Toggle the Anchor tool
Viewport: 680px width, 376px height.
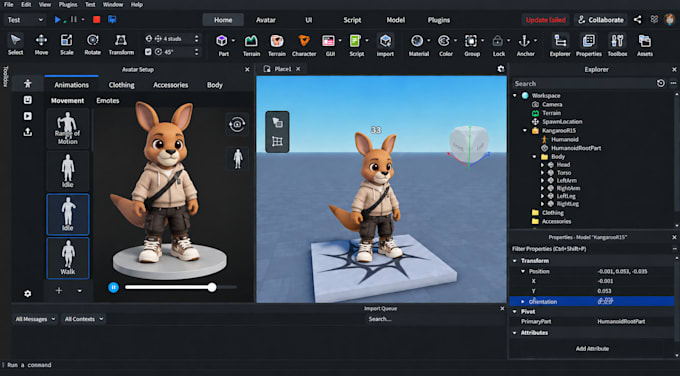[x=525, y=45]
